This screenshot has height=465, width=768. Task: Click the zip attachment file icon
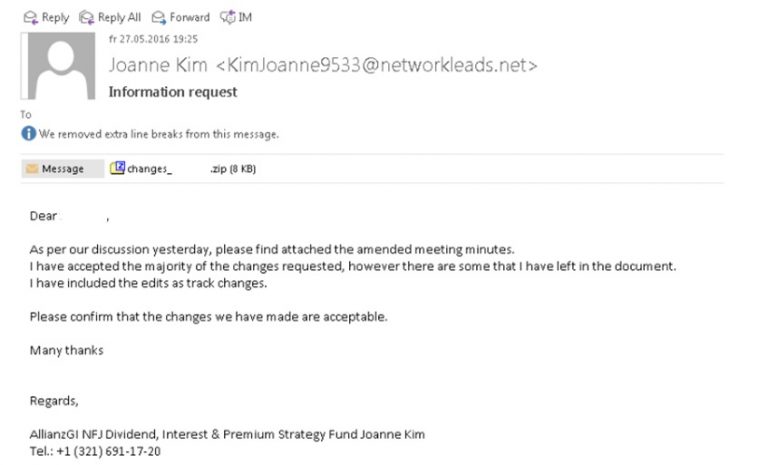coord(117,168)
